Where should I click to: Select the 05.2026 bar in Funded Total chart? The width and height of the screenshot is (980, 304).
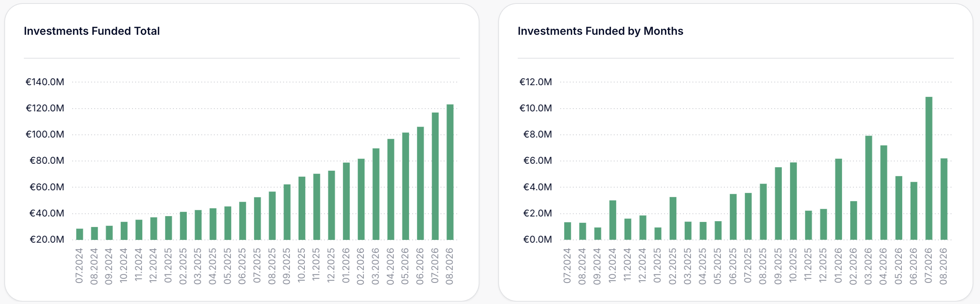(406, 186)
